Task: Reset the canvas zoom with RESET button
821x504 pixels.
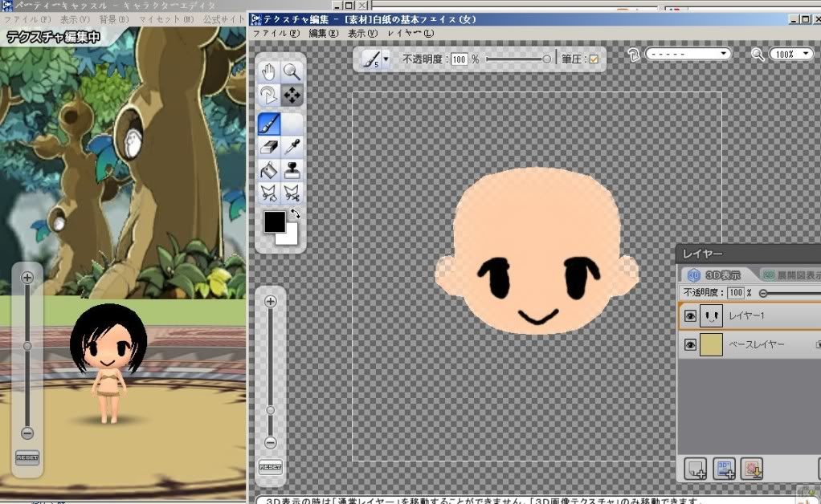Action: (270, 467)
